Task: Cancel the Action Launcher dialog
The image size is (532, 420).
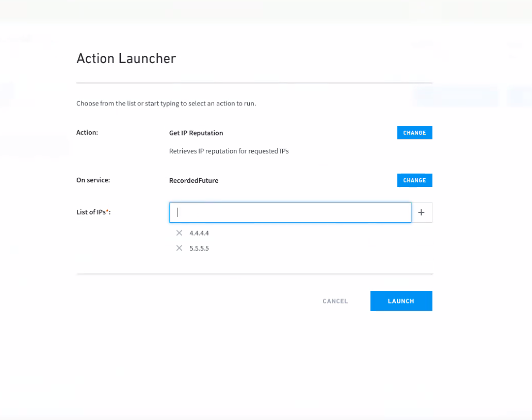Action: click(x=335, y=301)
